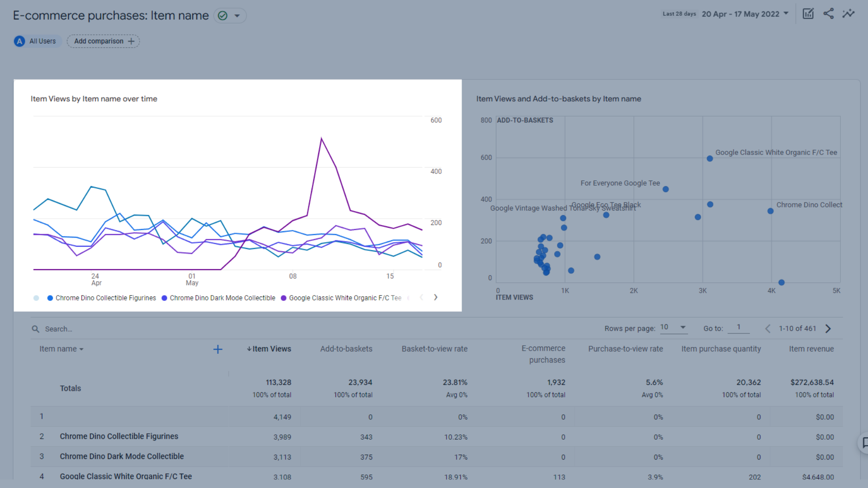Click the previous page arrow icon

767,329
